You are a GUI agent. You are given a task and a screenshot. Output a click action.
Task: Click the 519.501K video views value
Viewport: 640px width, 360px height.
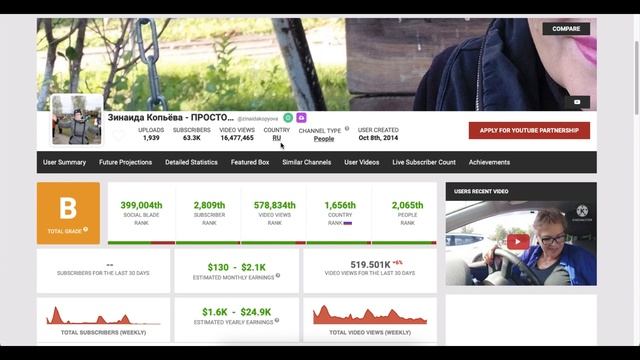tap(370, 265)
